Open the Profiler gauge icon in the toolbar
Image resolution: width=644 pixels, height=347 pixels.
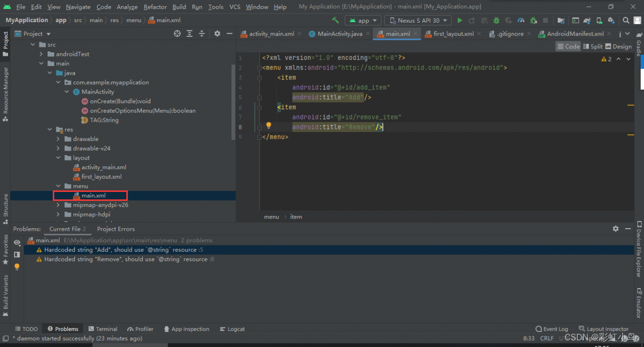[x=521, y=21]
